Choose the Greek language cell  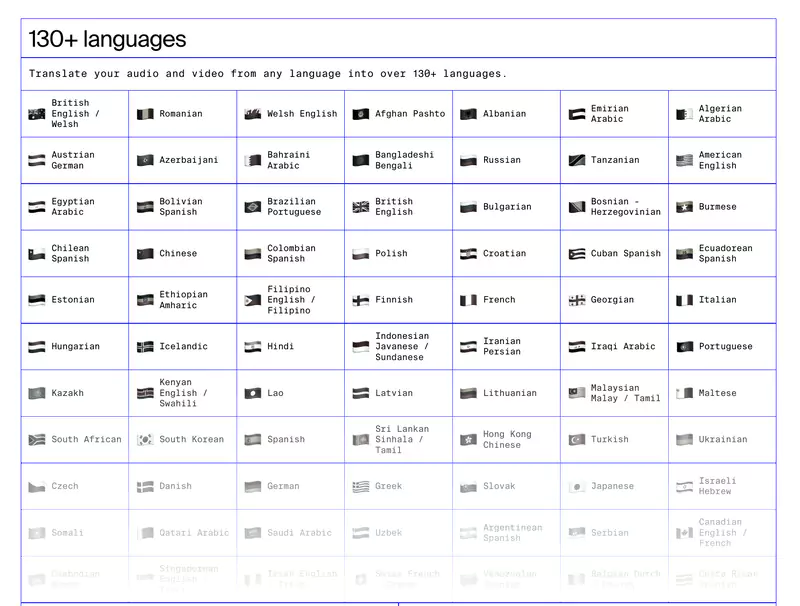coord(397,486)
